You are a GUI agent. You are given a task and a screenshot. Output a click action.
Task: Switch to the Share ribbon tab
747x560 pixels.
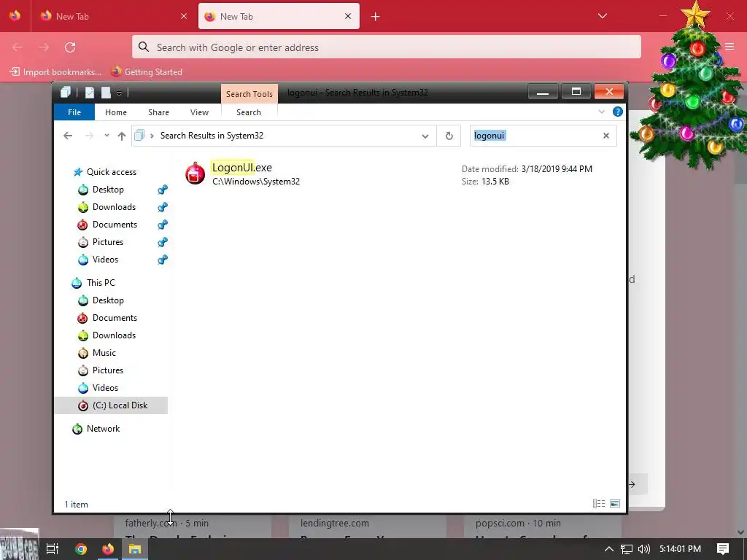158,112
